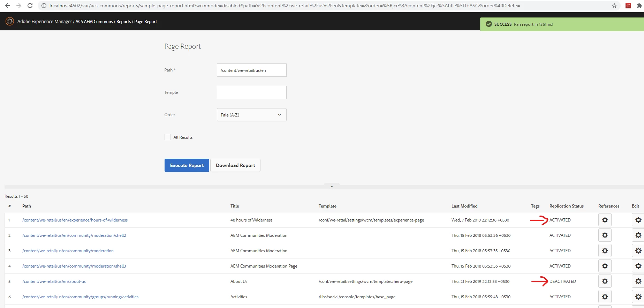Open community/moderation/shell2 path link
Image resolution: width=644 pixels, height=308 pixels.
(x=74, y=235)
